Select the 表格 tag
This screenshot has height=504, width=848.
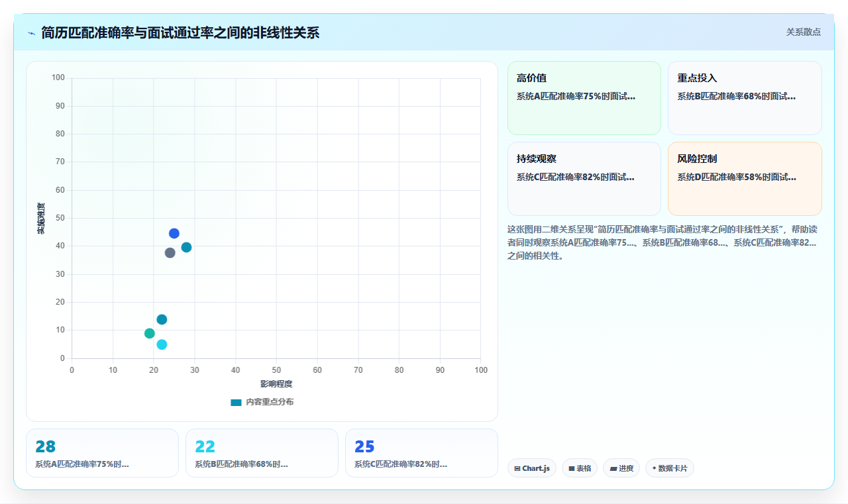point(580,468)
